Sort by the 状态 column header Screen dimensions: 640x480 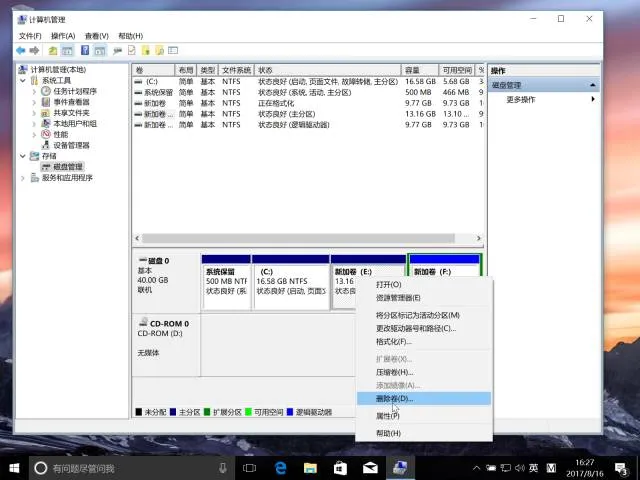328,70
